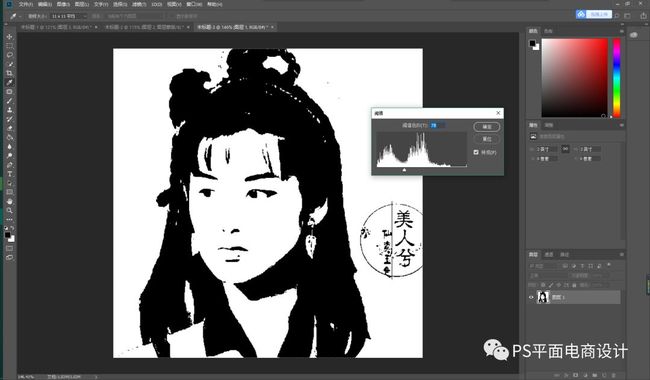The image size is (650, 380).
Task: Open the collapsed panel dock icon
Action: [x=633, y=35]
